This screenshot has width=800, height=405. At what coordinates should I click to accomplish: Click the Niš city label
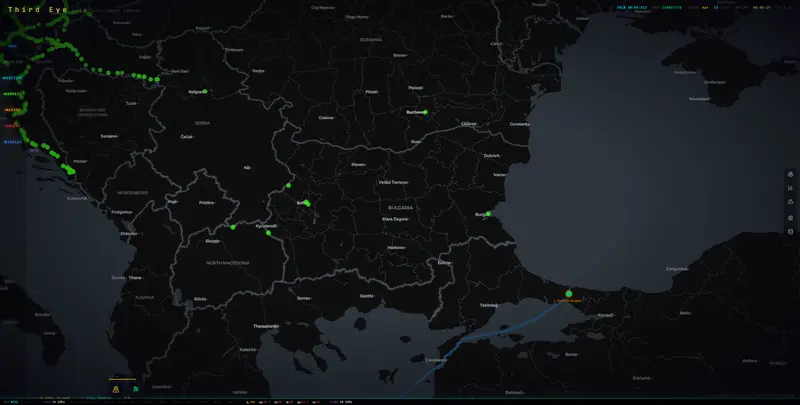247,167
